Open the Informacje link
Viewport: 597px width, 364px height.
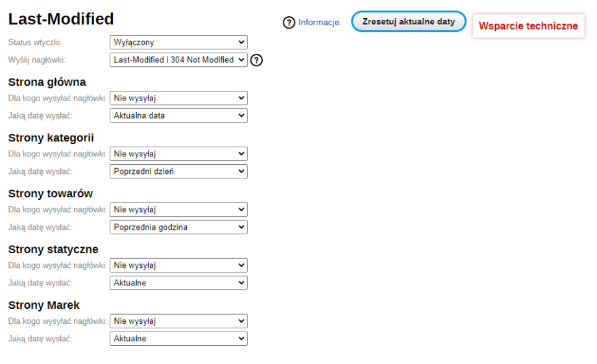coord(319,22)
